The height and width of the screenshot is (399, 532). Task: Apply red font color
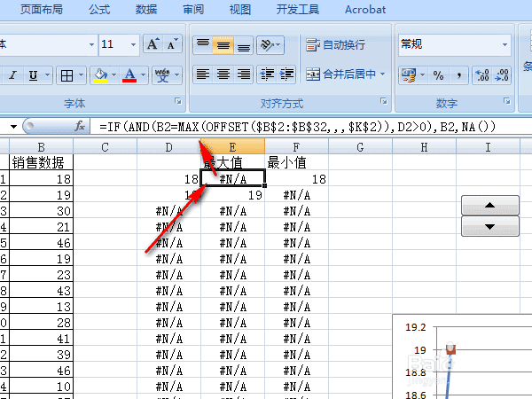coord(130,75)
